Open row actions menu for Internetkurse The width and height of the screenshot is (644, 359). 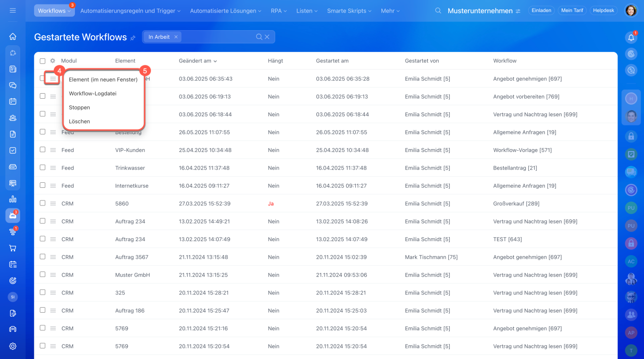click(x=53, y=186)
